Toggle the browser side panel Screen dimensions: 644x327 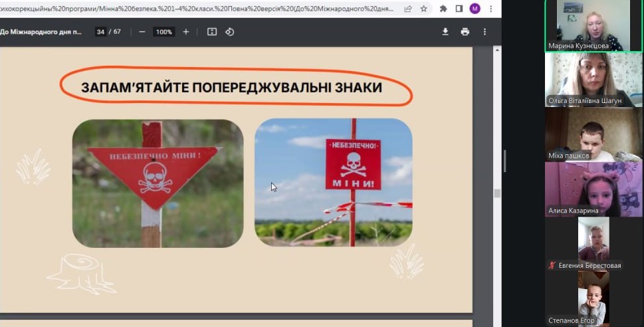click(459, 9)
